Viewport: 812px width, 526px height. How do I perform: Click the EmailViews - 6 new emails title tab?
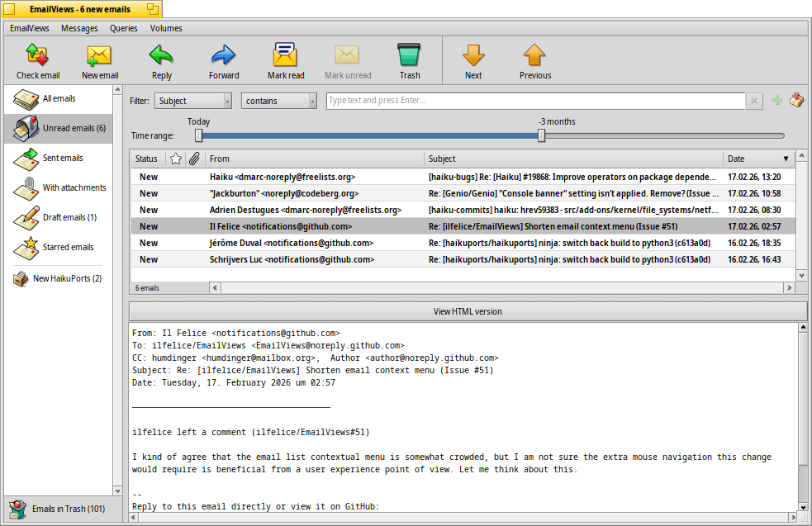(80, 9)
